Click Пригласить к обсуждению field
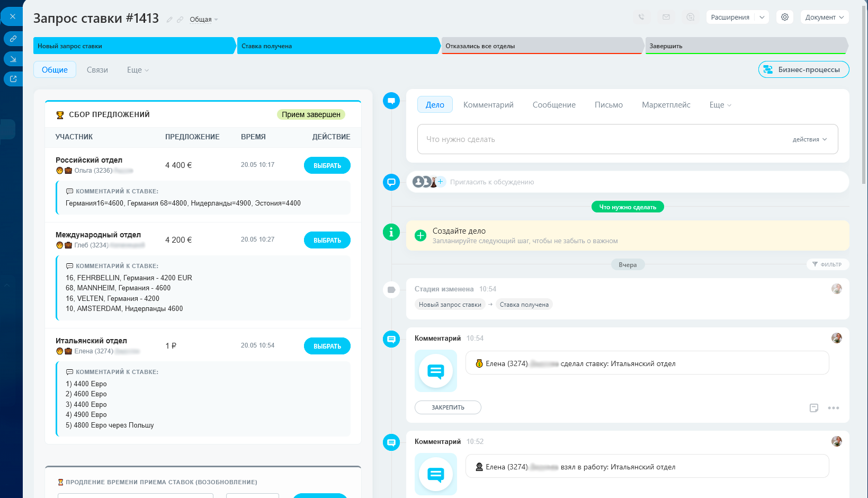The width and height of the screenshot is (868, 498). click(x=492, y=182)
